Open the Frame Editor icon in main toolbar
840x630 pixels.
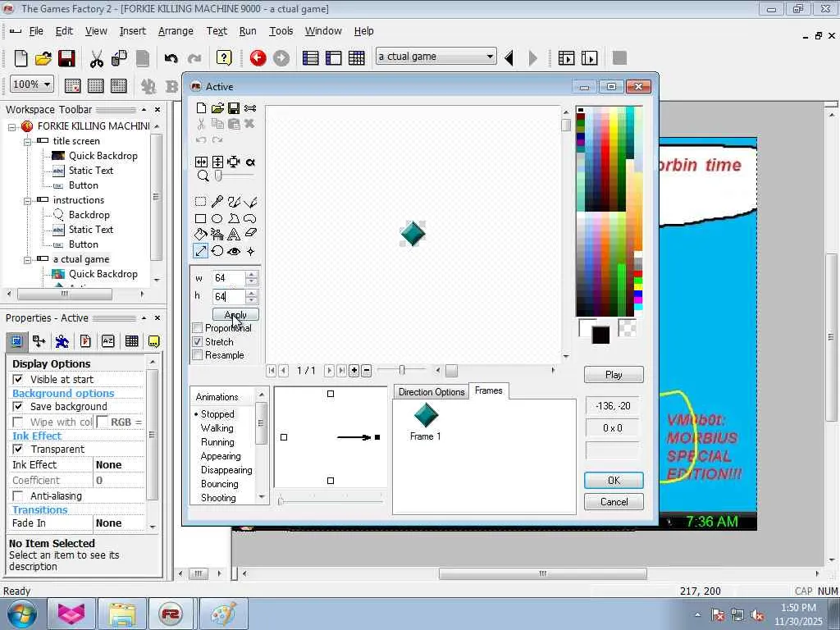tap(333, 58)
